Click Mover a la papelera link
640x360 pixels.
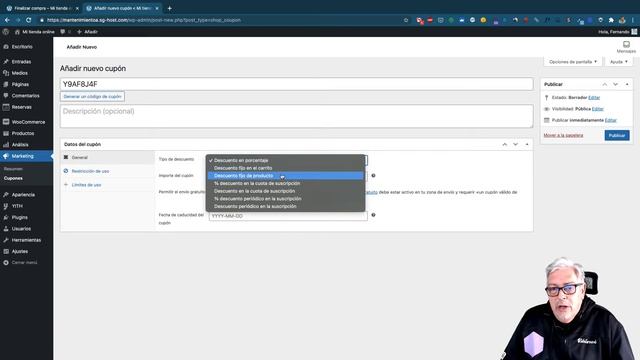click(x=563, y=135)
